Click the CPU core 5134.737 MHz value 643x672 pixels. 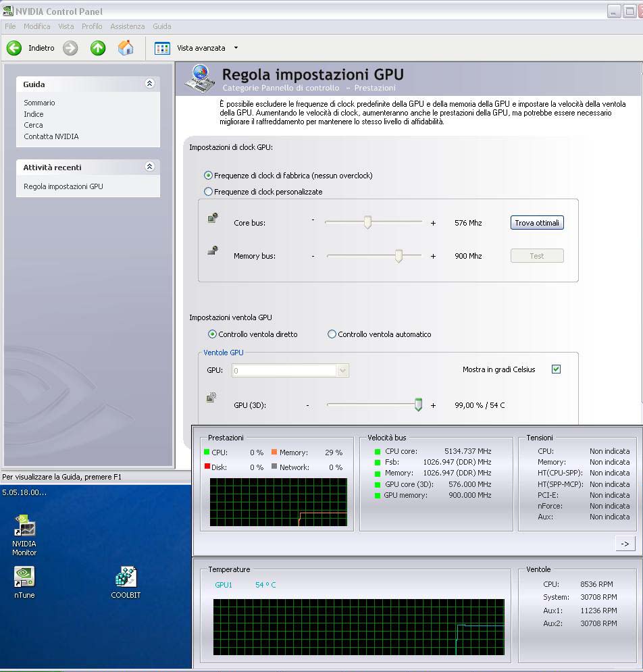tap(467, 451)
